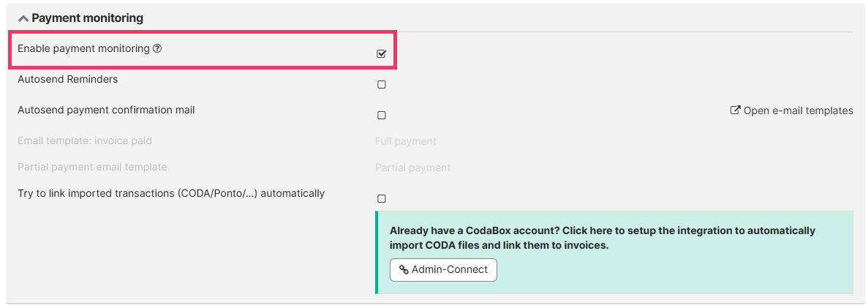Select the Full payment template field

tap(406, 141)
